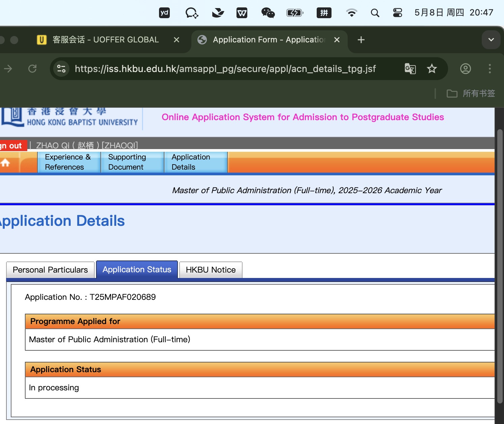Open the Chrome three-dot menu
Image resolution: width=504 pixels, height=424 pixels.
coord(490,69)
